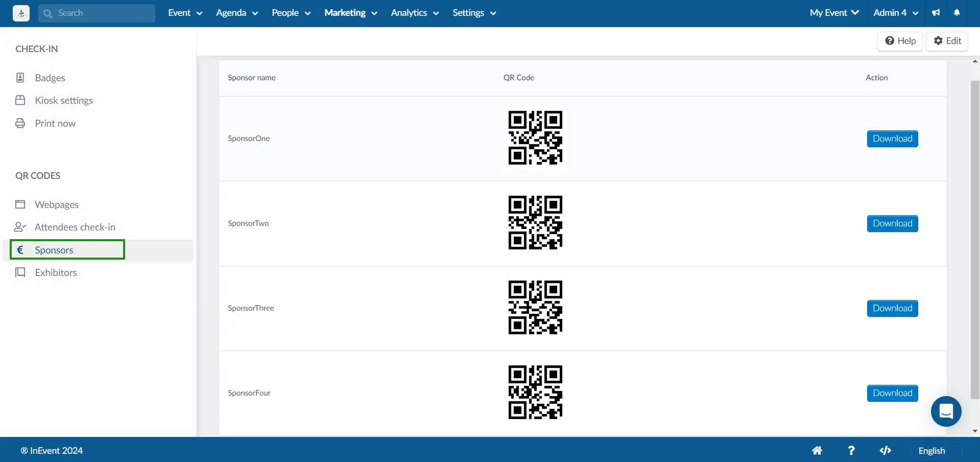Click the QR Code column header
980x462 pixels.
tap(519, 78)
